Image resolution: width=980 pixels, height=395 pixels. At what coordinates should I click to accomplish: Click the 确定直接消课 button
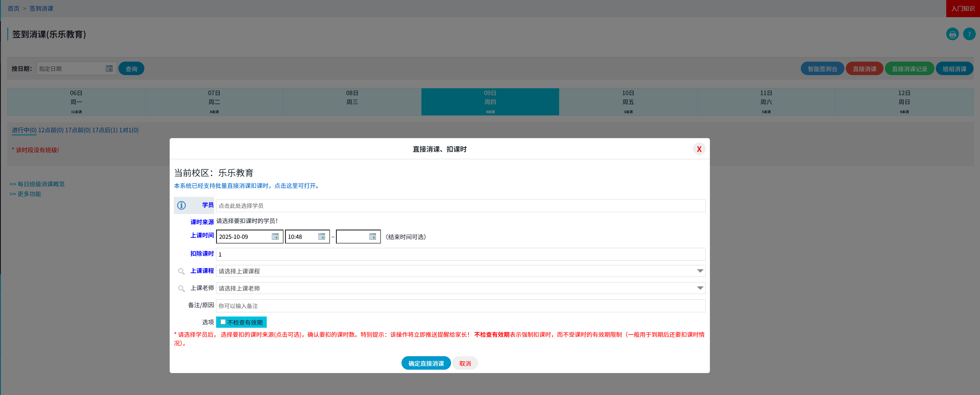point(426,363)
